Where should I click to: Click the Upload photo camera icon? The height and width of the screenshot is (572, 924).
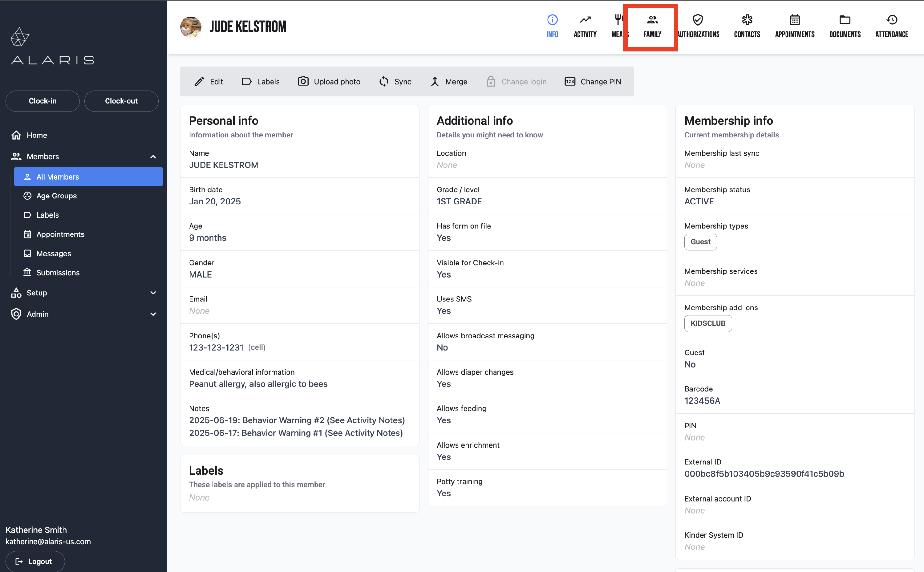point(303,81)
